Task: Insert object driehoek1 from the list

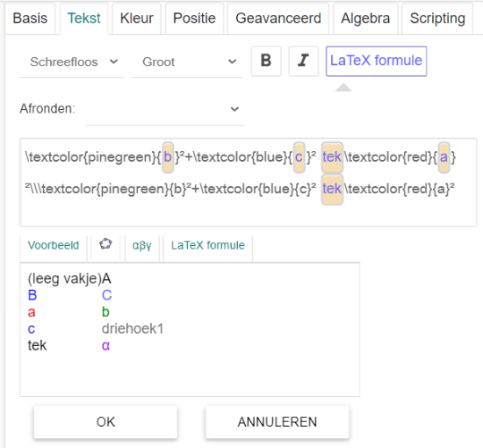Action: [x=133, y=329]
